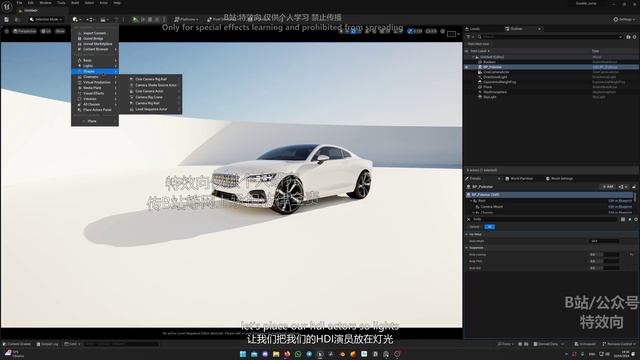Open the Tools menu
Screen dimensions: 640x360
[x=61, y=2]
